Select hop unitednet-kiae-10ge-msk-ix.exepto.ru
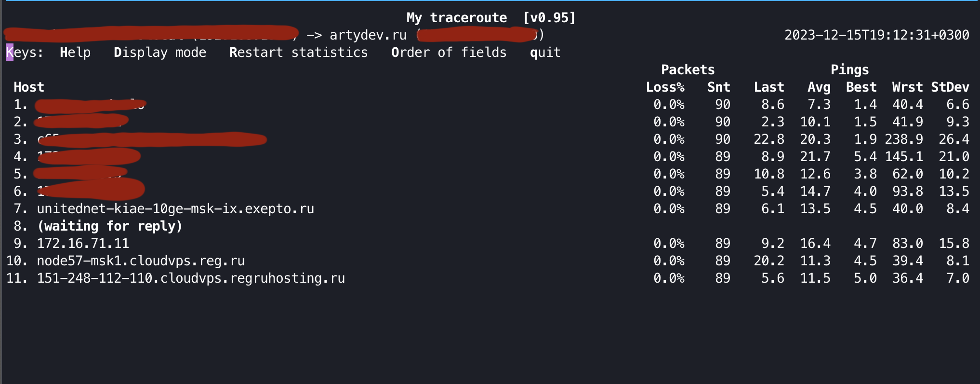Viewport: 980px width, 384px height. (175, 208)
